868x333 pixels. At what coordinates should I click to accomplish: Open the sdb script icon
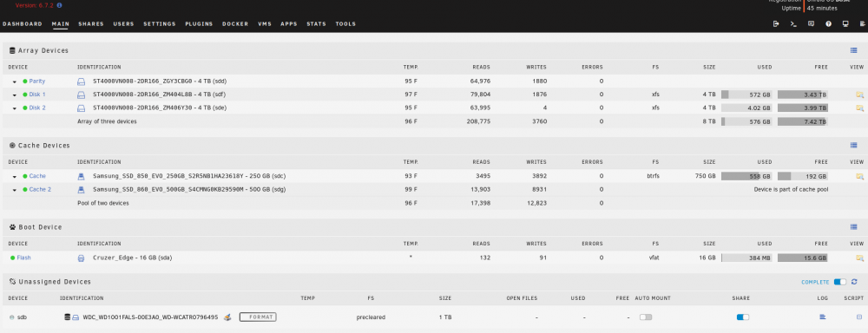coord(859,317)
